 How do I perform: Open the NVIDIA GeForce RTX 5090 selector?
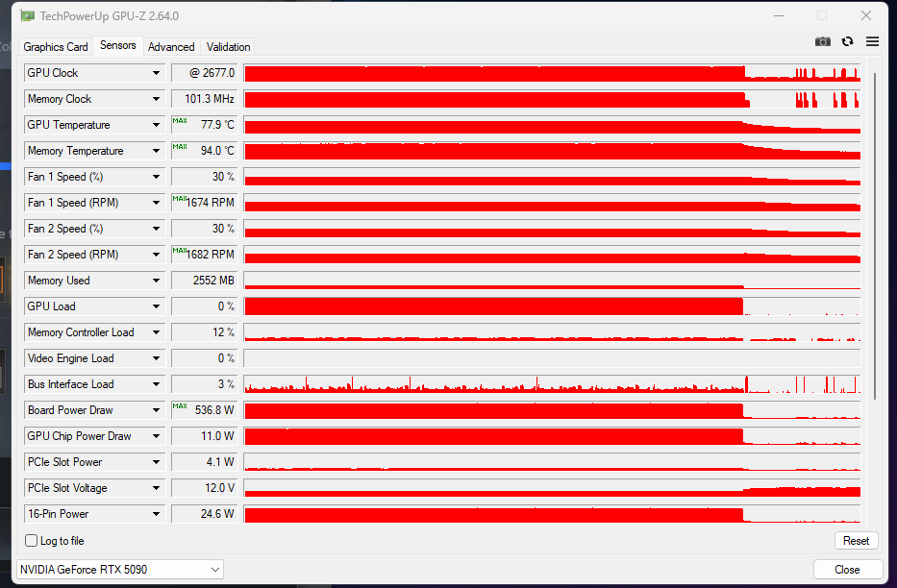(120, 570)
